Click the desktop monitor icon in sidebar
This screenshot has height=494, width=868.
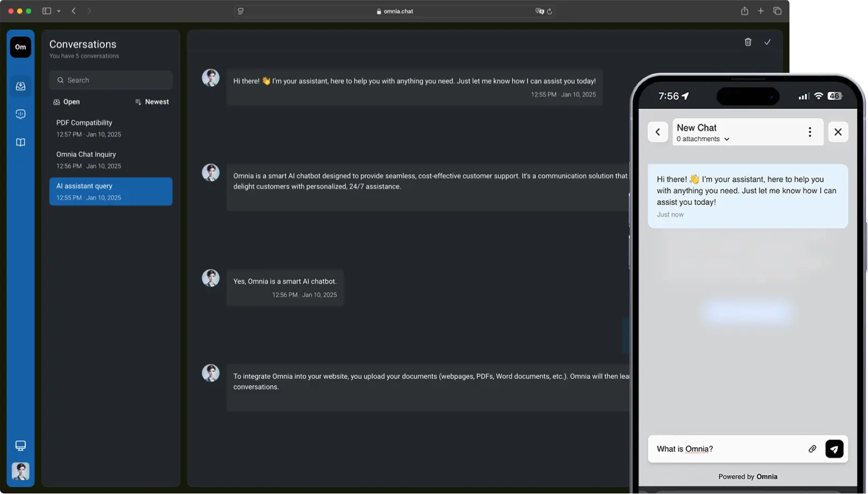(x=20, y=446)
